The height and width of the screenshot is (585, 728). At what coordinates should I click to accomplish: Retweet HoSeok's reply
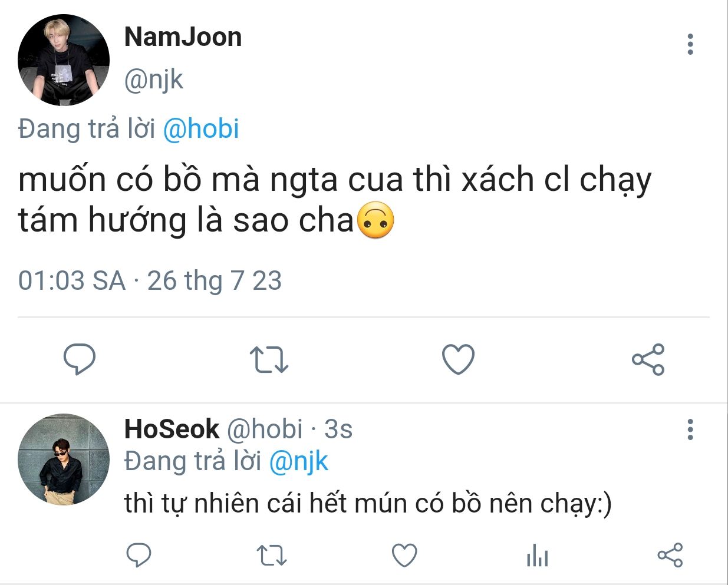pyautogui.click(x=272, y=555)
